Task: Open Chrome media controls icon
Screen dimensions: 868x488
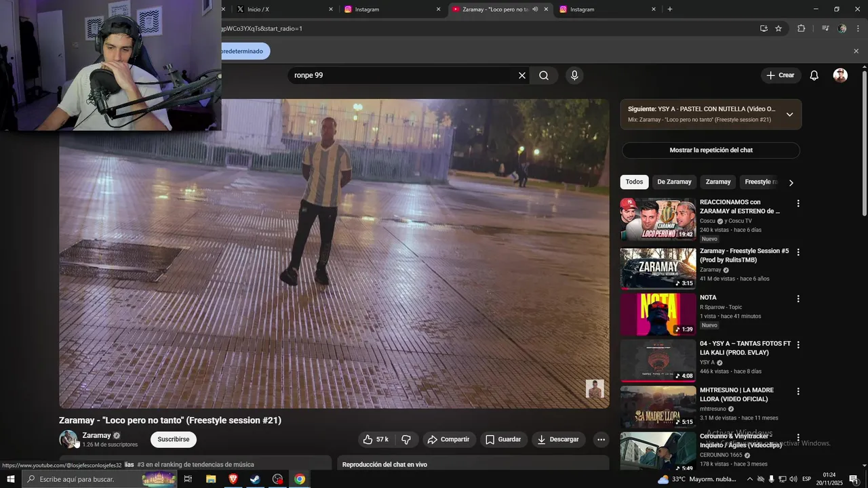Action: pos(825,28)
